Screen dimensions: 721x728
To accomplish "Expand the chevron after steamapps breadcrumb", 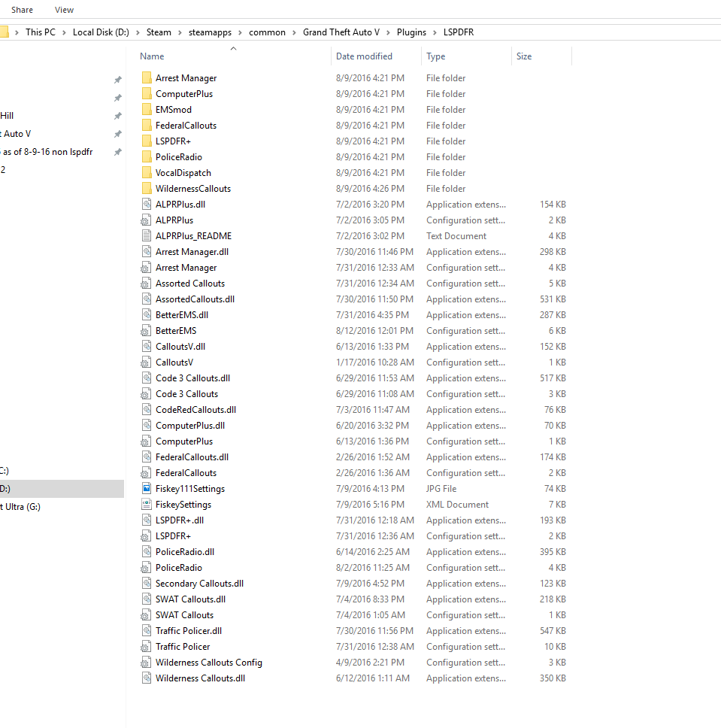I will [241, 32].
